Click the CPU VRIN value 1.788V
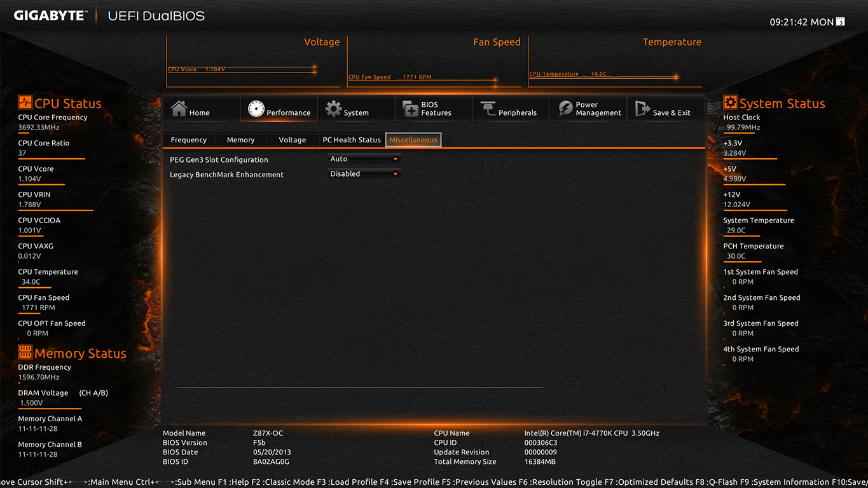The height and width of the screenshot is (488, 868). click(x=29, y=205)
